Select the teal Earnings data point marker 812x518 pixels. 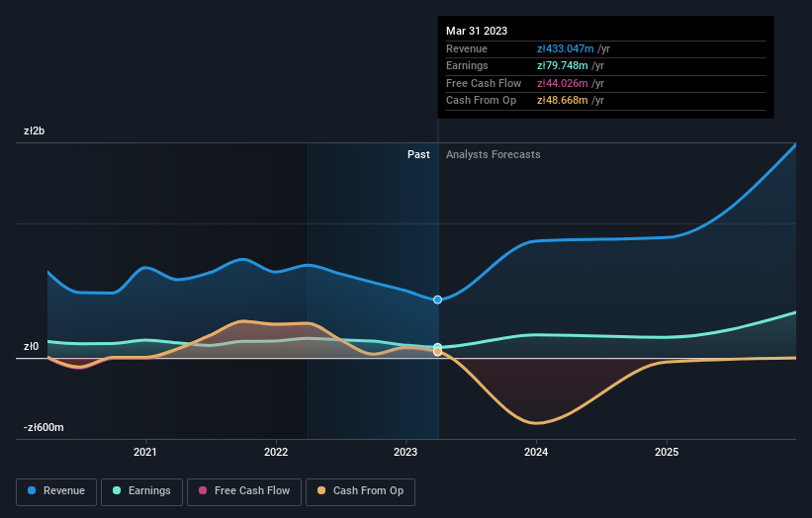click(437, 346)
